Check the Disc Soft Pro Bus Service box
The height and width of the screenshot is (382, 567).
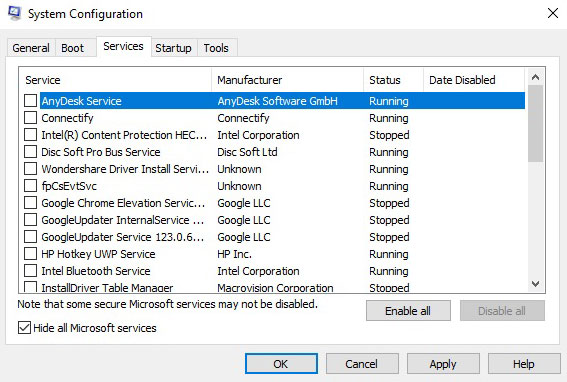point(30,152)
